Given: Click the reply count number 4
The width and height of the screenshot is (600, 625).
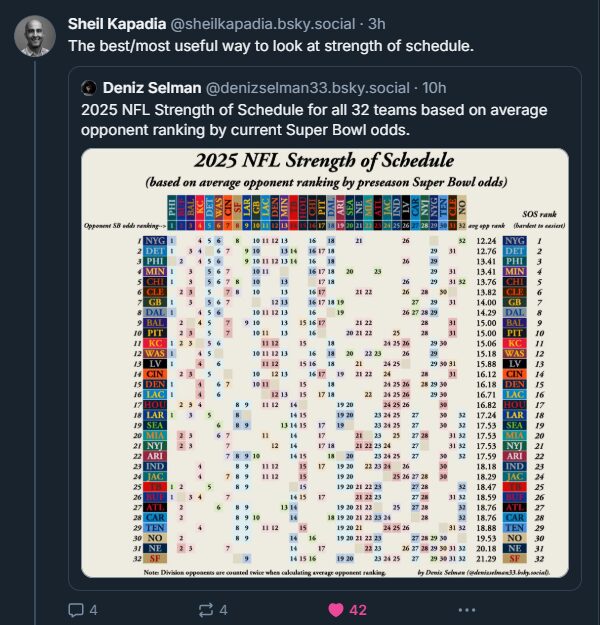Looking at the screenshot, I should [x=93, y=610].
